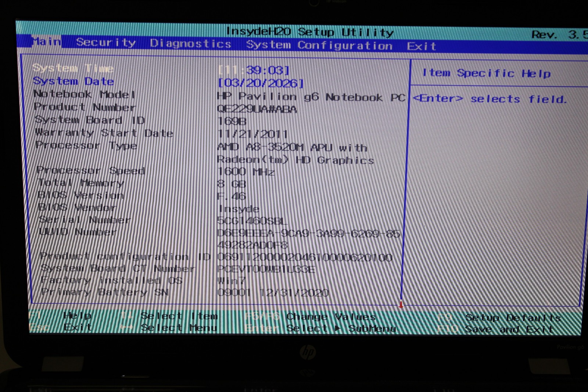Click product number value QE229UA#ABA

257,109
